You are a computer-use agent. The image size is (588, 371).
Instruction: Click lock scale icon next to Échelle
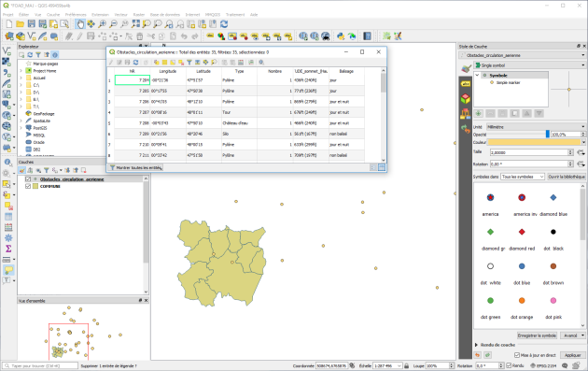pyautogui.click(x=407, y=365)
